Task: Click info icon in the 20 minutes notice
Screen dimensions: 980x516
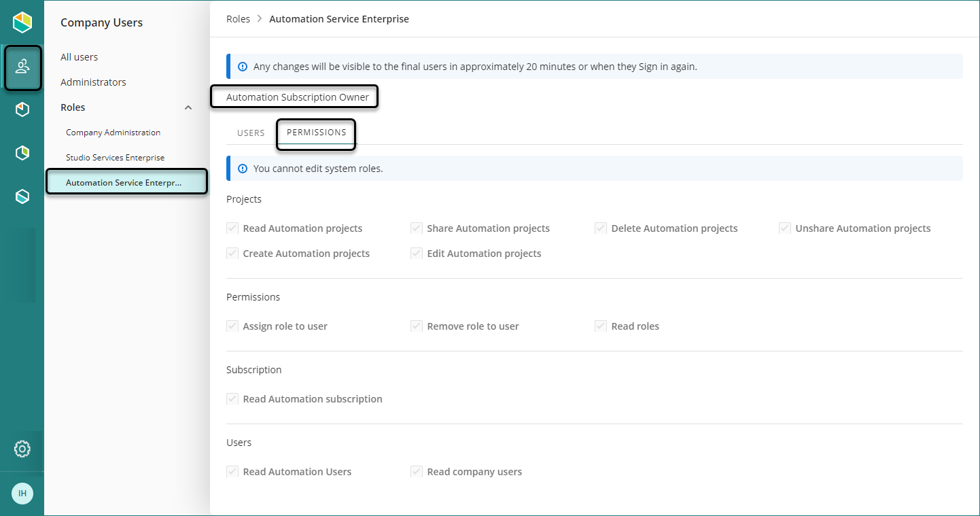Action: click(x=243, y=67)
